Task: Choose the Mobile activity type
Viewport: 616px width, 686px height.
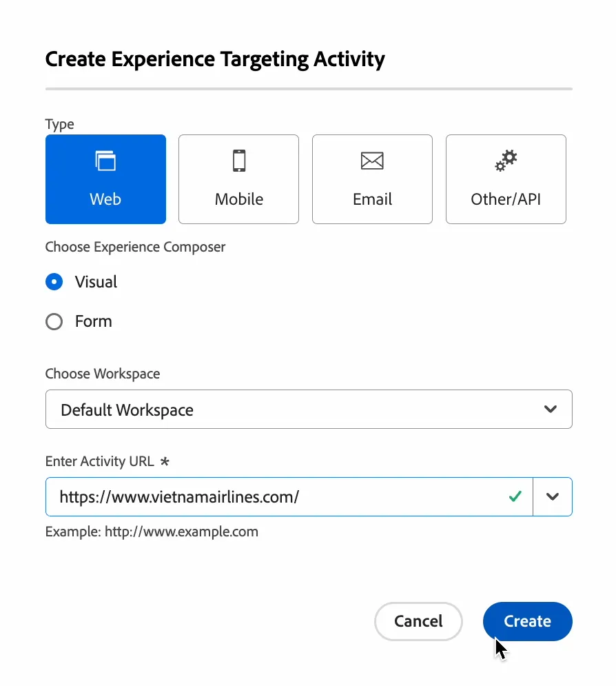Action: tap(238, 179)
